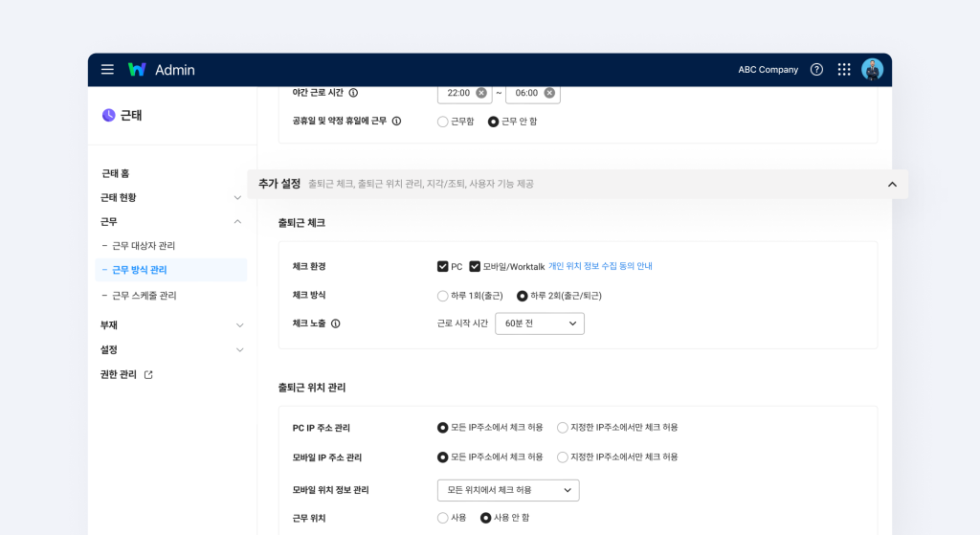Select 근무 안 함 for holiday work
The height and width of the screenshot is (535, 980).
tap(493, 122)
